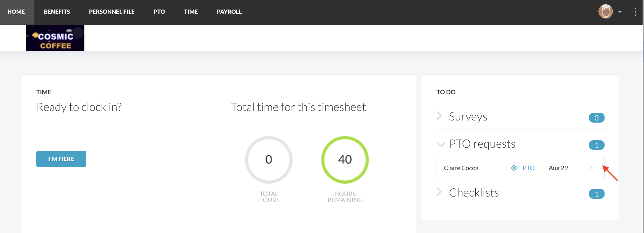Click the HOURS REMAINING label
This screenshot has width=644, height=233.
click(x=345, y=197)
